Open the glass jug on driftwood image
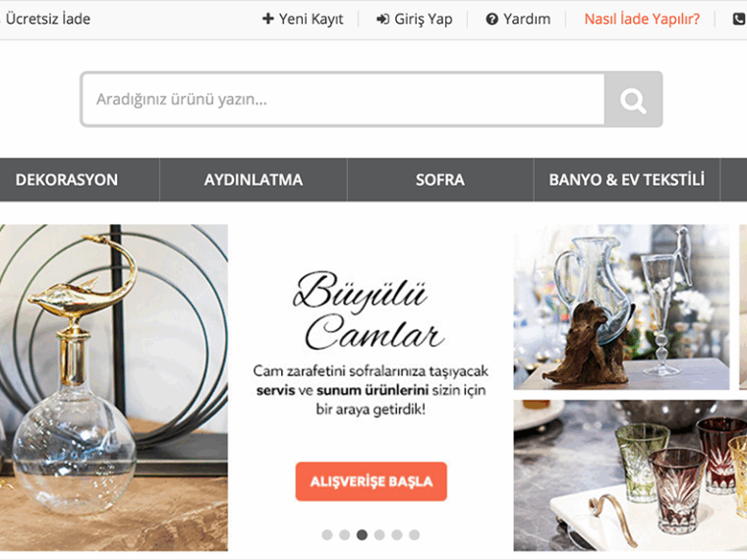The height and width of the screenshot is (560, 747). (621, 308)
